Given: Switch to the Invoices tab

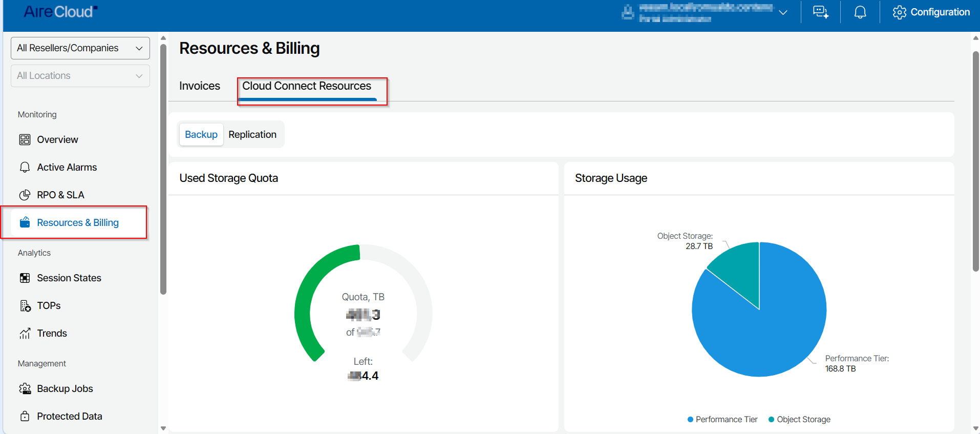Looking at the screenshot, I should click(x=200, y=86).
